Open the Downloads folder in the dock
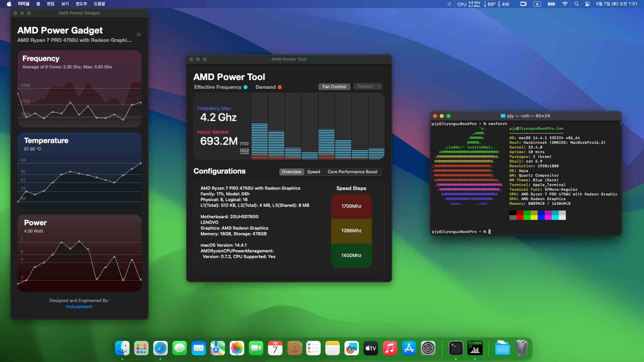The height and width of the screenshot is (362, 644). (x=502, y=348)
